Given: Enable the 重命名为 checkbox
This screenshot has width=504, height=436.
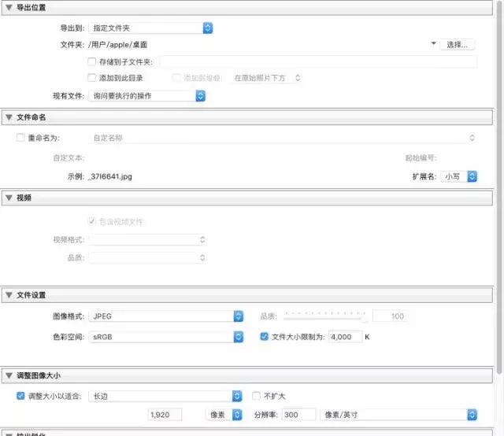Looking at the screenshot, I should [x=20, y=138].
